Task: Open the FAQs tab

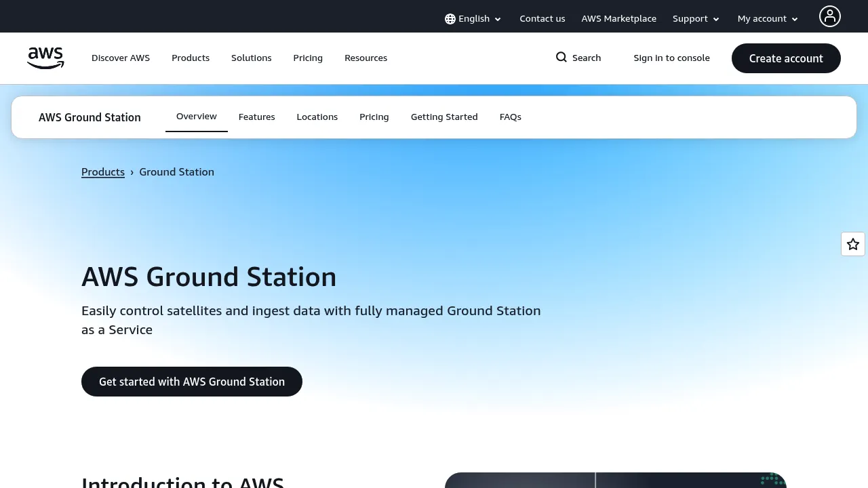Action: [x=511, y=117]
